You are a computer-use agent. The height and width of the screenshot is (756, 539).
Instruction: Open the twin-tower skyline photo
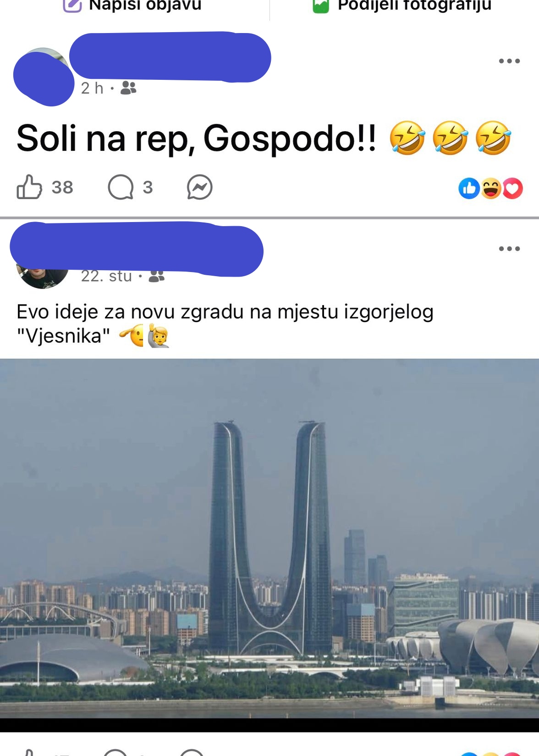tap(269, 539)
